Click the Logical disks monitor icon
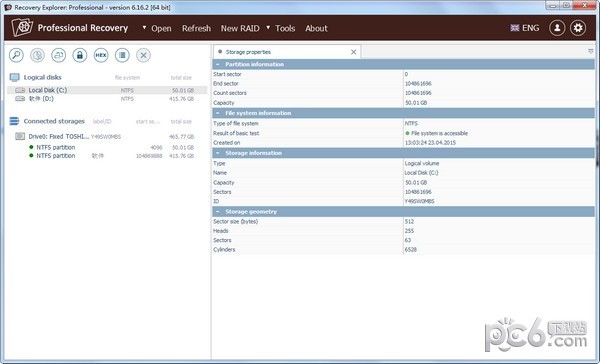 pos(15,78)
